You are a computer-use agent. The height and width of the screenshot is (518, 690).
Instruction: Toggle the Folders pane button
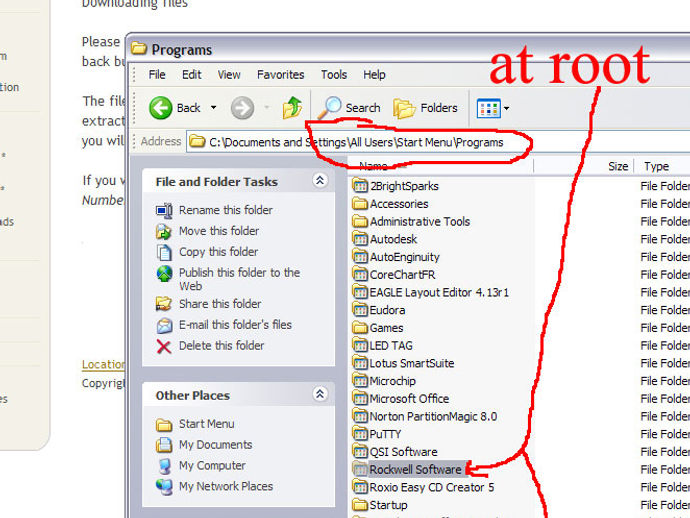pyautogui.click(x=426, y=108)
